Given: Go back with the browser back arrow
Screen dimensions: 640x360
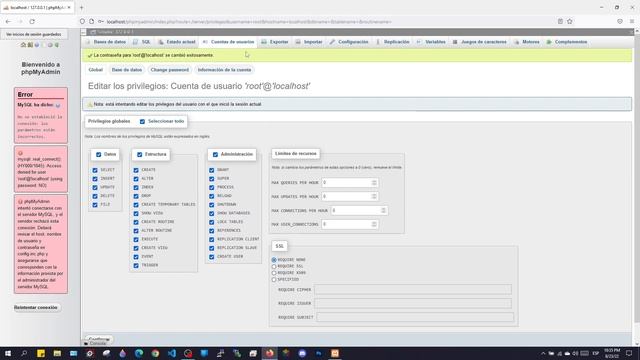Looking at the screenshot, I should 8,21.
